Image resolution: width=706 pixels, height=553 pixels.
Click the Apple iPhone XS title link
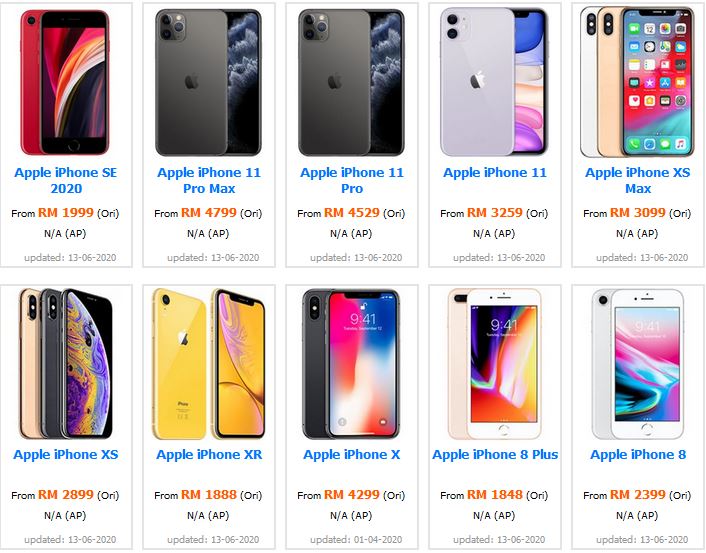[x=66, y=455]
